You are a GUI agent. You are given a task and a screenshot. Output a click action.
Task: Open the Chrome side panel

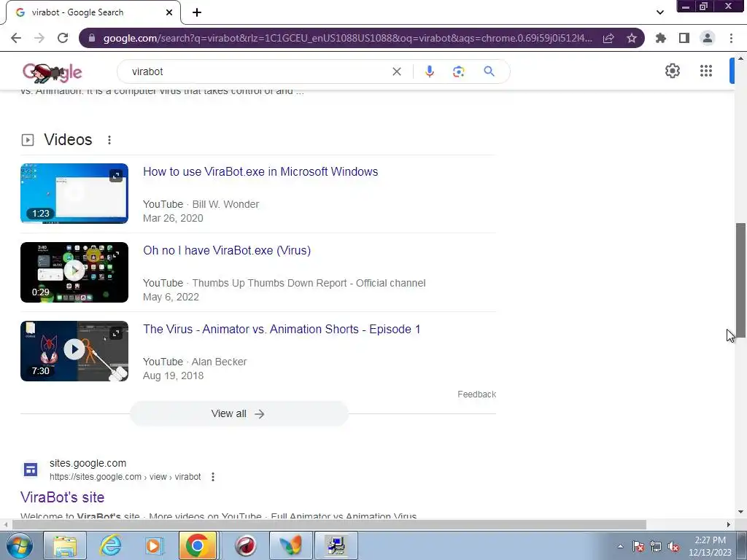point(684,38)
